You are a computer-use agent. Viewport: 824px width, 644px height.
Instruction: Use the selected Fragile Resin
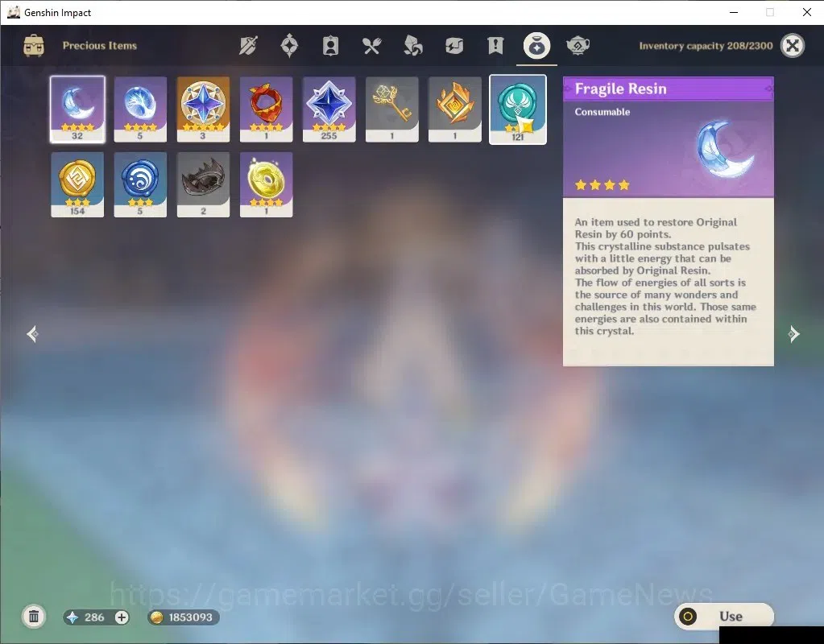(723, 616)
